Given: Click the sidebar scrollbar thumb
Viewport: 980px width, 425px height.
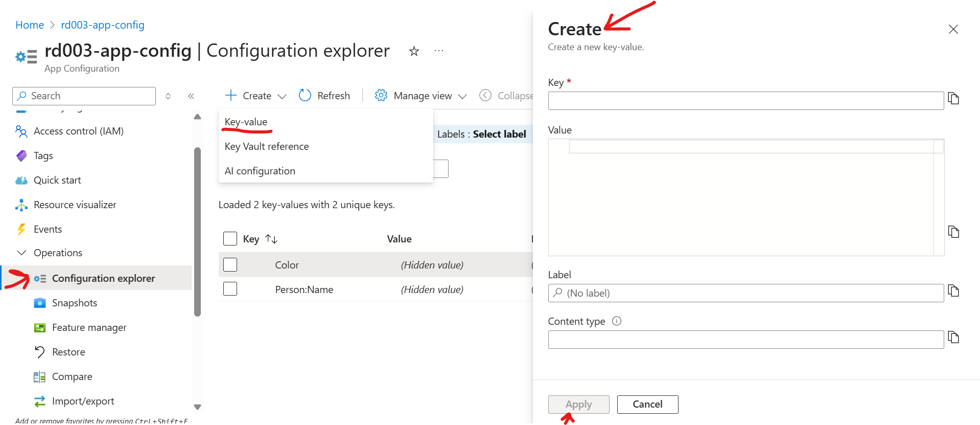Looking at the screenshot, I should click(198, 232).
